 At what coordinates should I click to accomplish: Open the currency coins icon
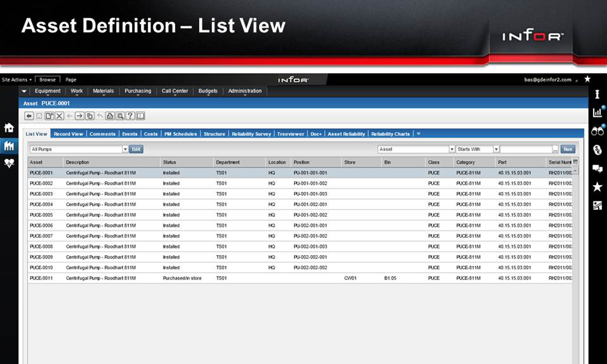pyautogui.click(x=597, y=150)
